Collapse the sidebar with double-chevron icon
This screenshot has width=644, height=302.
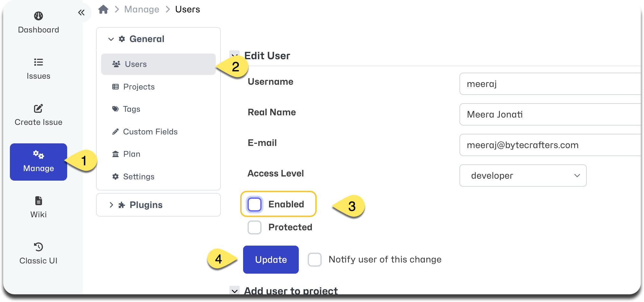(x=81, y=12)
